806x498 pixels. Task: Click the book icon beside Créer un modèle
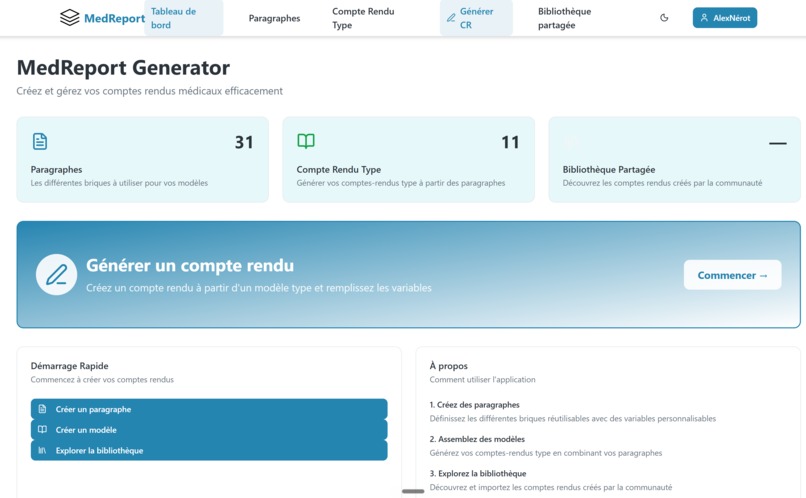click(42, 430)
